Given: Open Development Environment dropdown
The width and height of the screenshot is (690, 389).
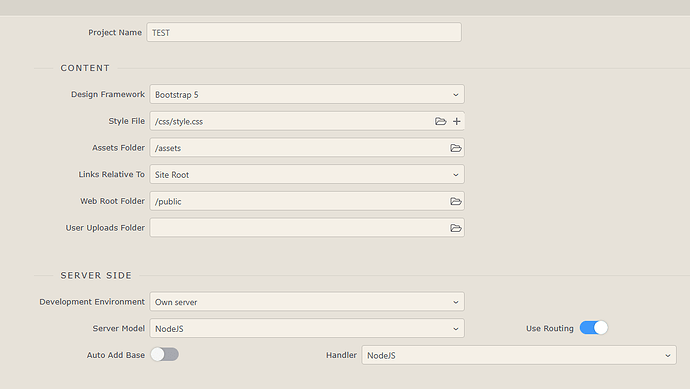Looking at the screenshot, I should point(307,302).
